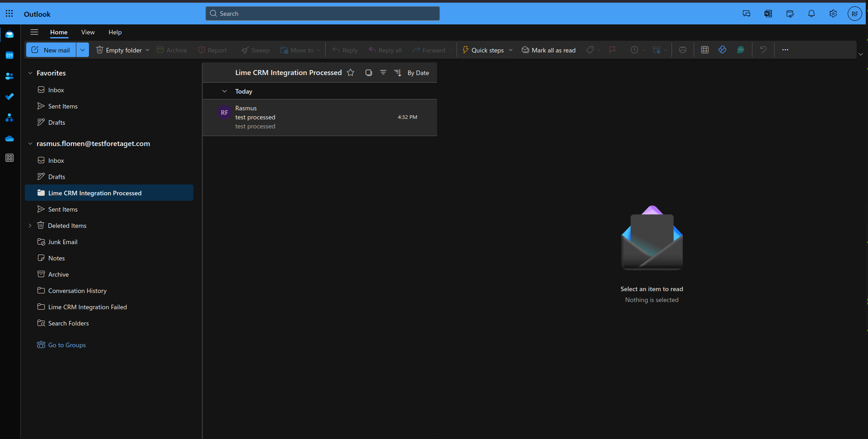Select Lime CRM Integration Processed folder

(x=109, y=193)
